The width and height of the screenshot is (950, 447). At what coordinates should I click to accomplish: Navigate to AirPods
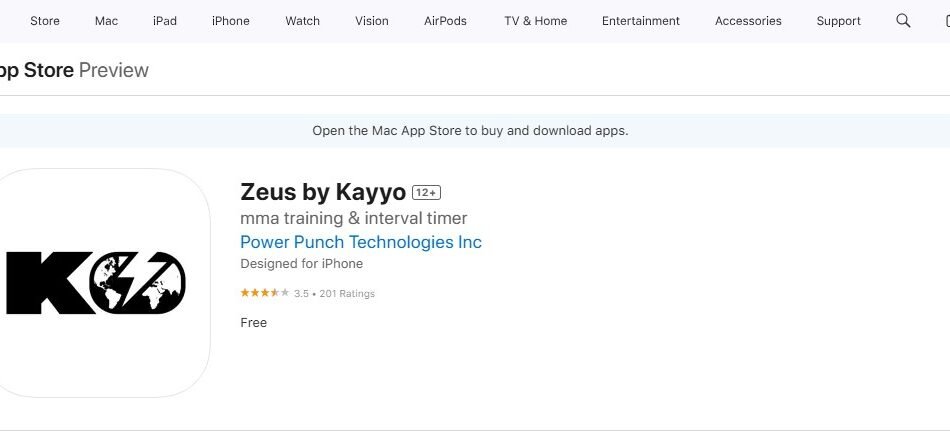[x=445, y=21]
